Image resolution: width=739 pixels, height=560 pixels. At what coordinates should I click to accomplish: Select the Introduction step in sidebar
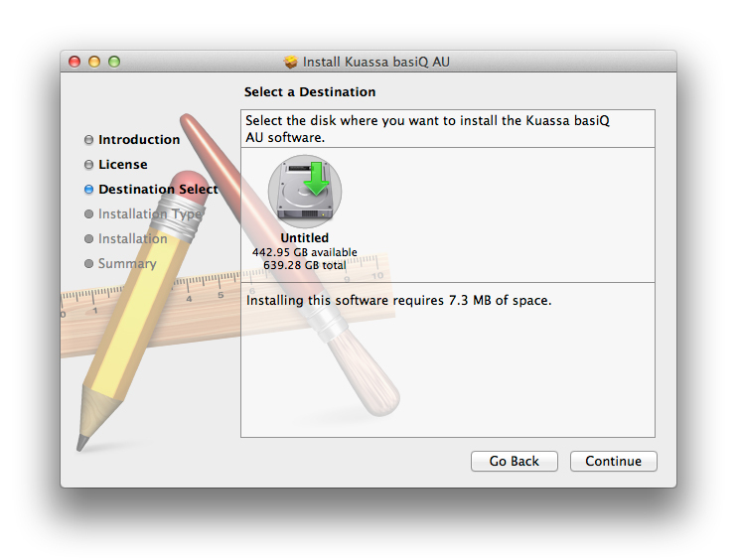coord(139,140)
